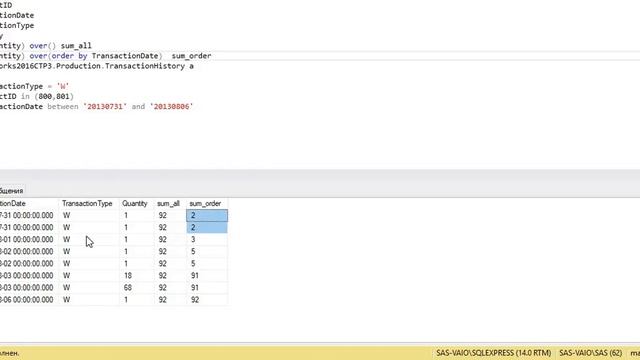This screenshot has width=640, height=360.
Task: Select sum_order 91 in the Quantity 68 row
Action: [207, 287]
